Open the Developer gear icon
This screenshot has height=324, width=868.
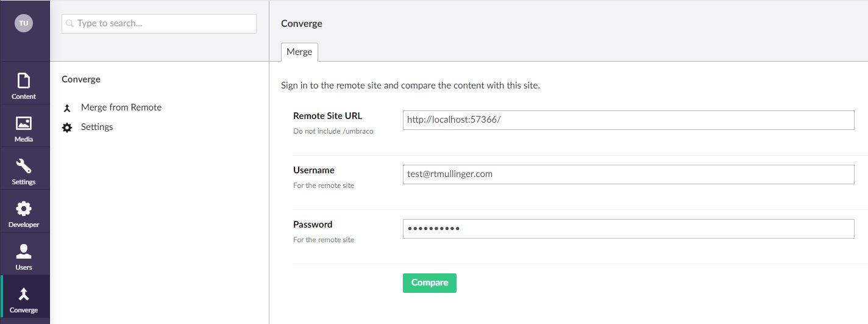coord(24,209)
